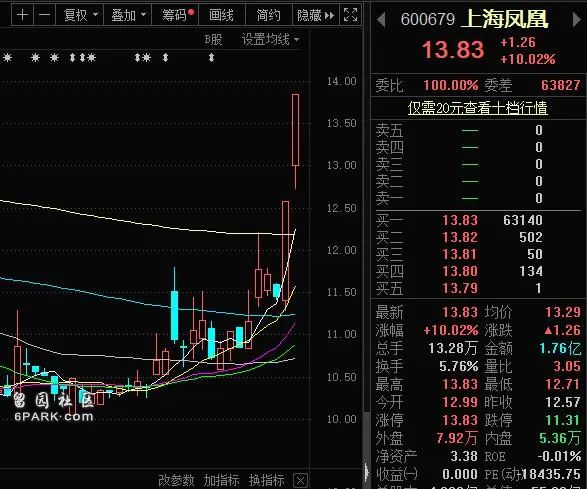Open 仅需20元查看十档行情 link

pos(478,108)
